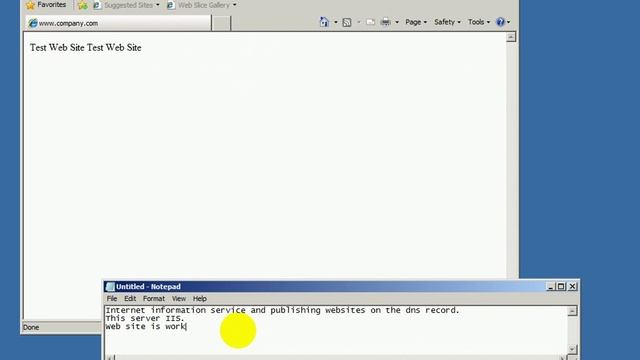
Task: Open Notepad File menu
Action: click(x=112, y=299)
